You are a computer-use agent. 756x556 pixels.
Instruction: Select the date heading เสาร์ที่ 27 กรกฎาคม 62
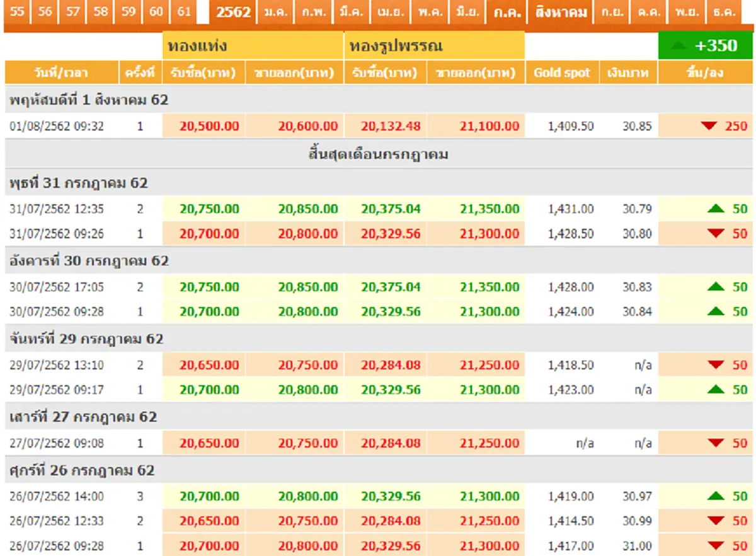click(x=82, y=417)
